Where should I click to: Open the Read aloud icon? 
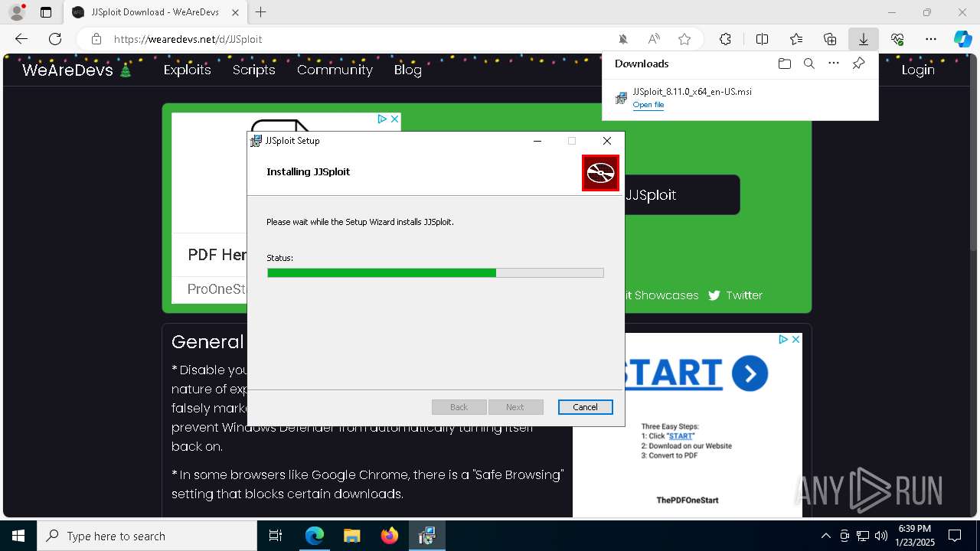pos(654,39)
